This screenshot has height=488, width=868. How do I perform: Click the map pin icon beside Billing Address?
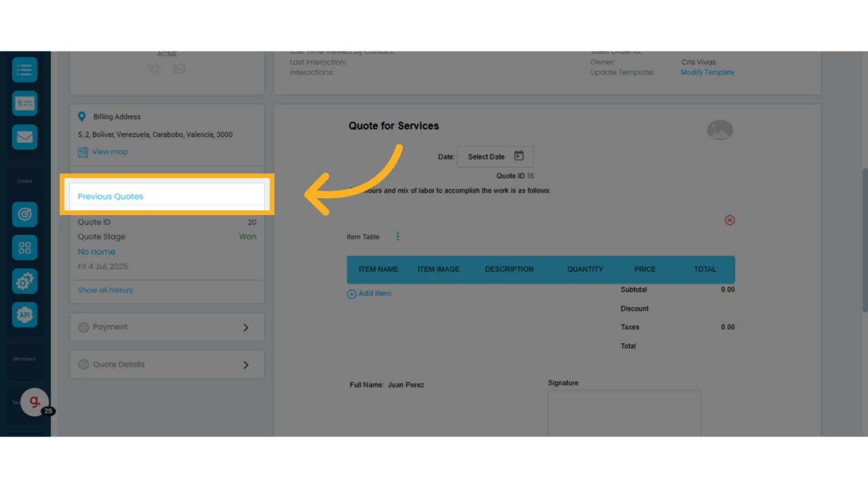[x=82, y=116]
